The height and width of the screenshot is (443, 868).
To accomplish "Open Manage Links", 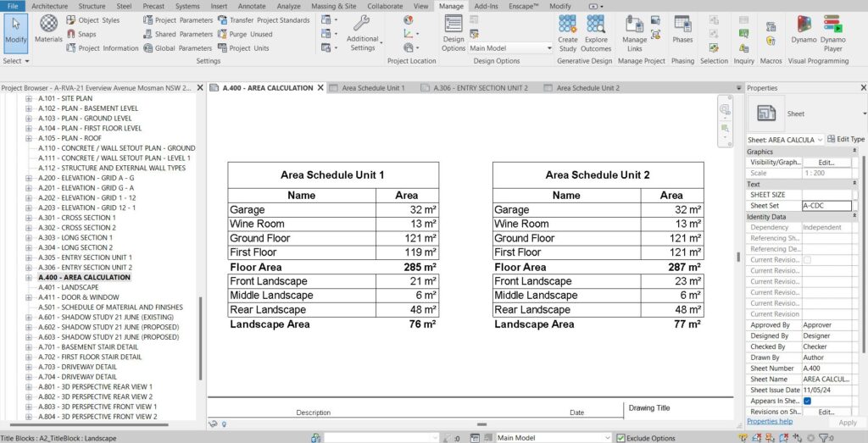I will point(634,30).
